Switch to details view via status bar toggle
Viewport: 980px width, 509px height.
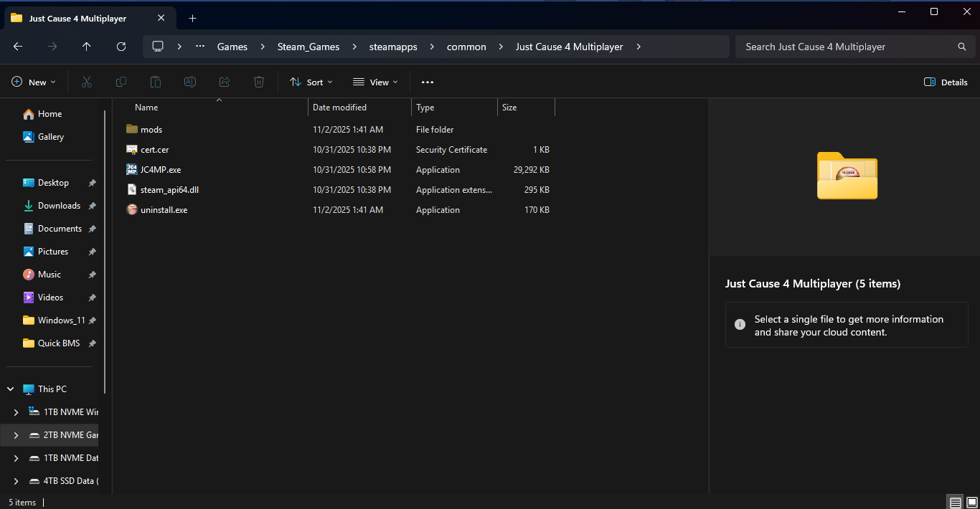coord(954,502)
